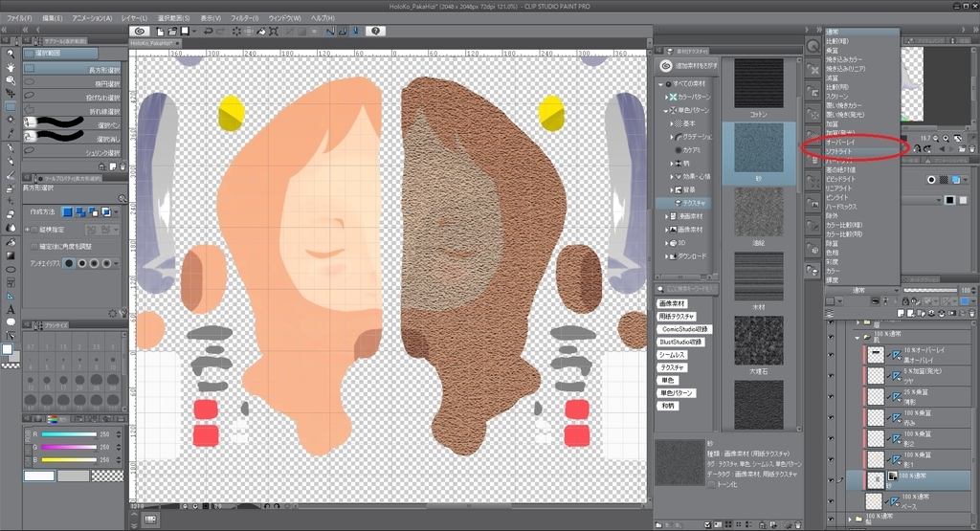Screen dimensions: 980x531
Task: Open the ウィンドウ(W) menu
Action: click(x=284, y=18)
